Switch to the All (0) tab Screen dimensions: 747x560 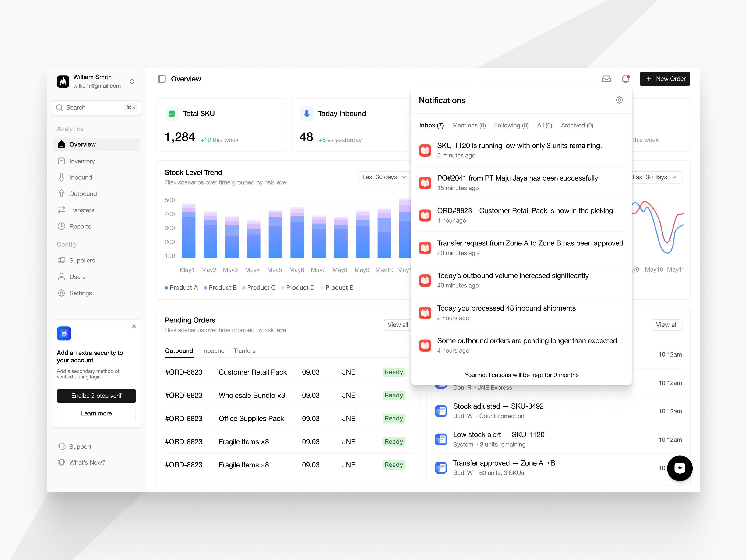pyautogui.click(x=544, y=125)
